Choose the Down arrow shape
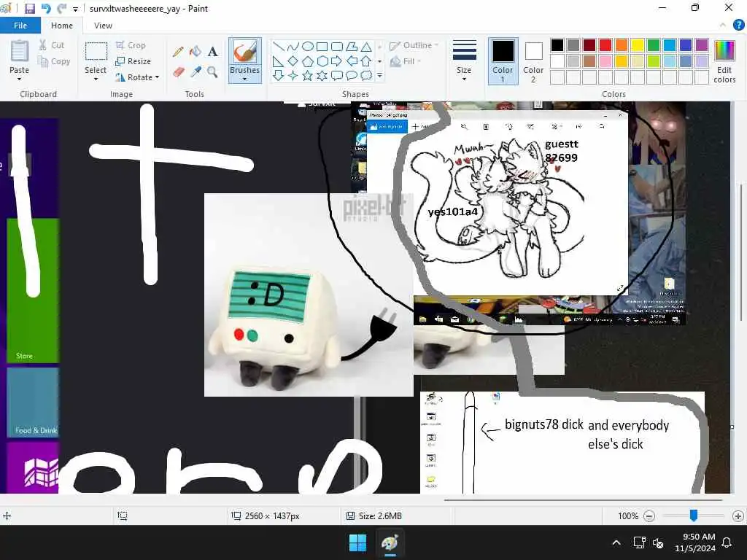The width and height of the screenshot is (747, 560). coord(279,75)
